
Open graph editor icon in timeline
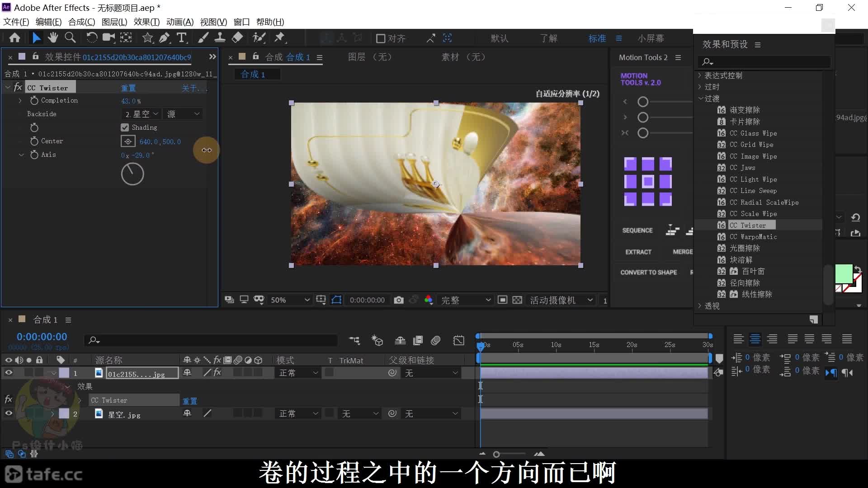point(459,340)
